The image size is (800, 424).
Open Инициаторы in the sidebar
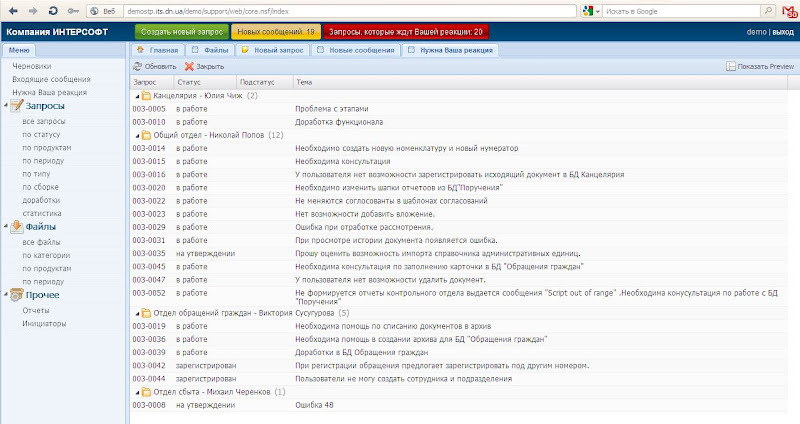click(44, 323)
